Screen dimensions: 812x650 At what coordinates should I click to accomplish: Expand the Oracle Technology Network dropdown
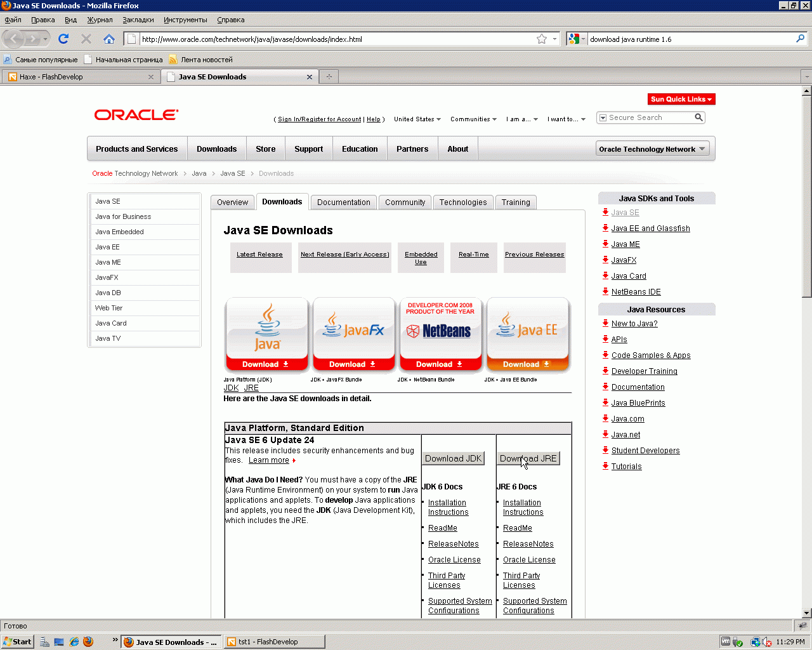point(652,149)
